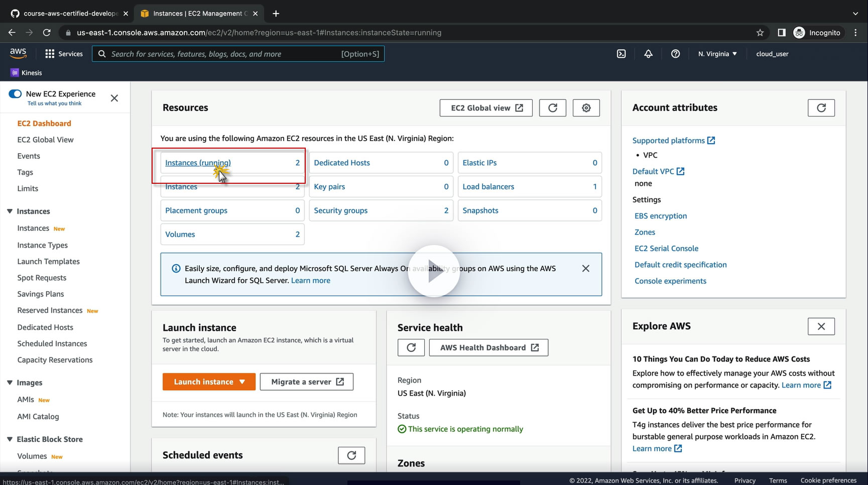The image size is (868, 485).
Task: Collapse the Elastic Block Store section
Action: (x=10, y=439)
